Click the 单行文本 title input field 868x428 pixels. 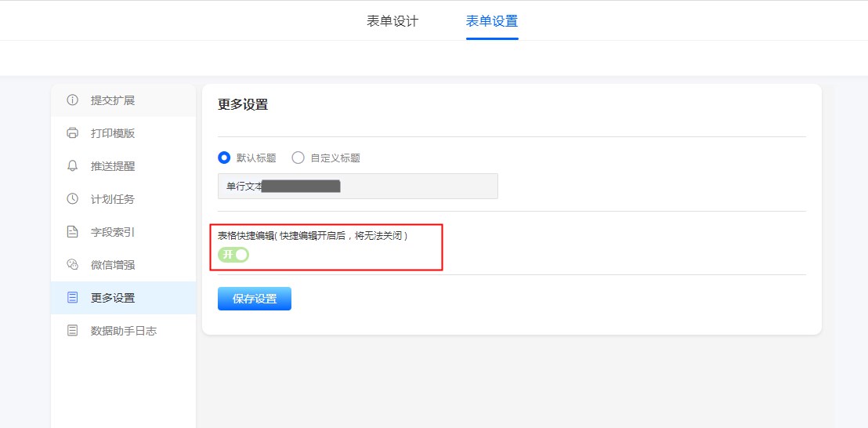pos(357,187)
